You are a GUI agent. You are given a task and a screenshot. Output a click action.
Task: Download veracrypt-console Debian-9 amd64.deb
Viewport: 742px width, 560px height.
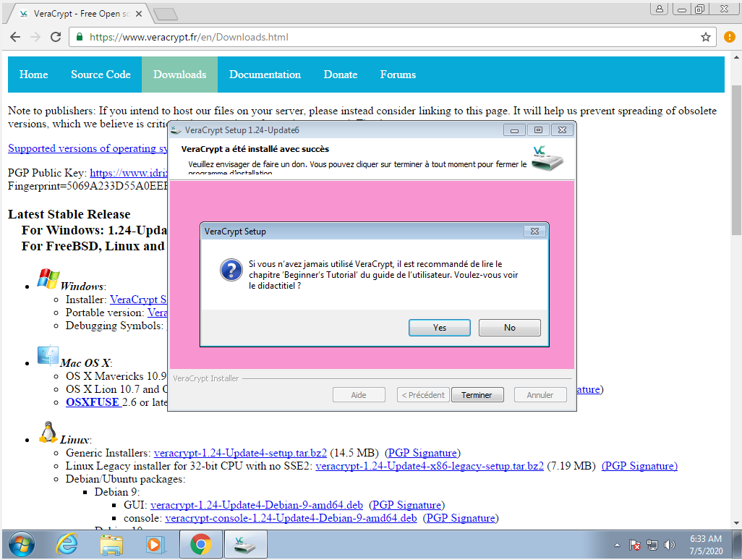click(x=291, y=518)
